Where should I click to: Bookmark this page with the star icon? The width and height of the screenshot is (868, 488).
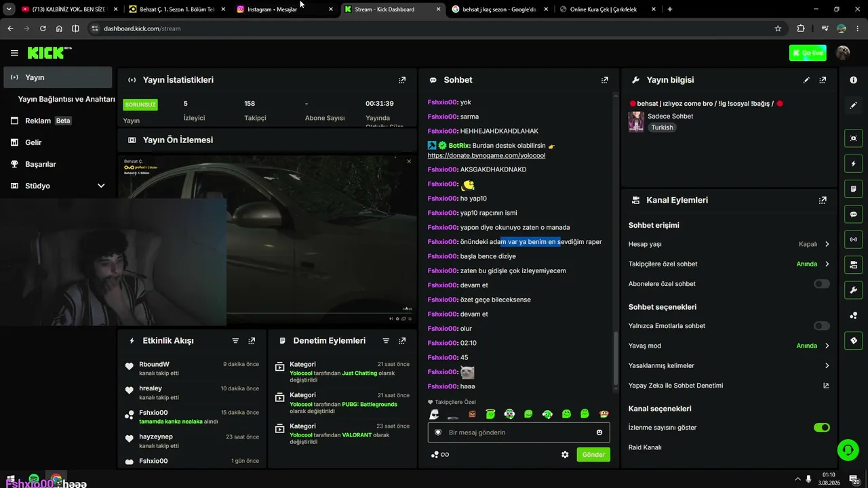coord(778,28)
